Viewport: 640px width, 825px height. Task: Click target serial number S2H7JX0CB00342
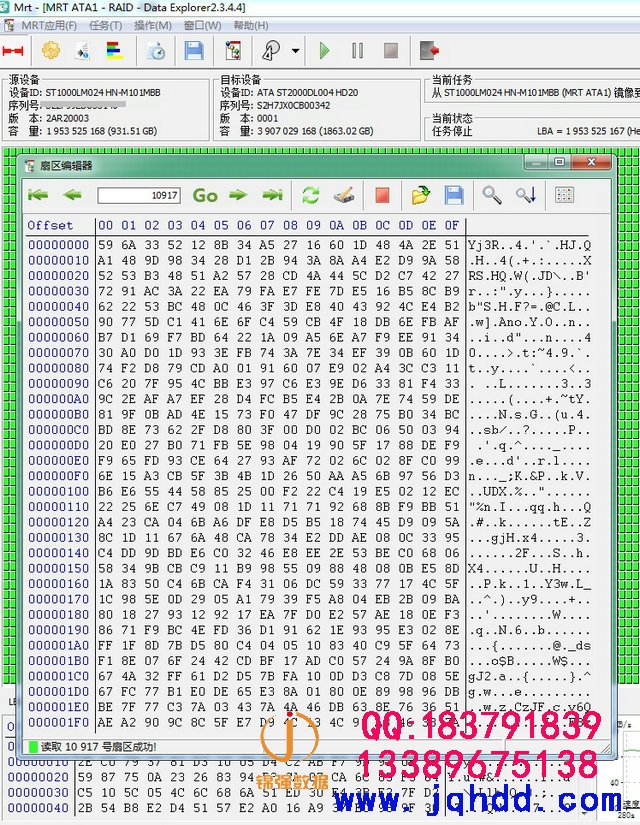point(293,105)
